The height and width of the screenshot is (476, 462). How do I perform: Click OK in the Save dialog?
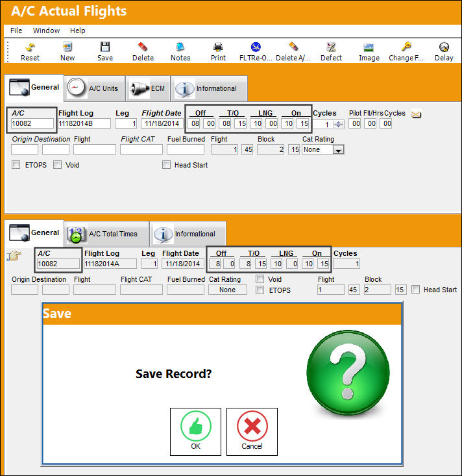(196, 432)
